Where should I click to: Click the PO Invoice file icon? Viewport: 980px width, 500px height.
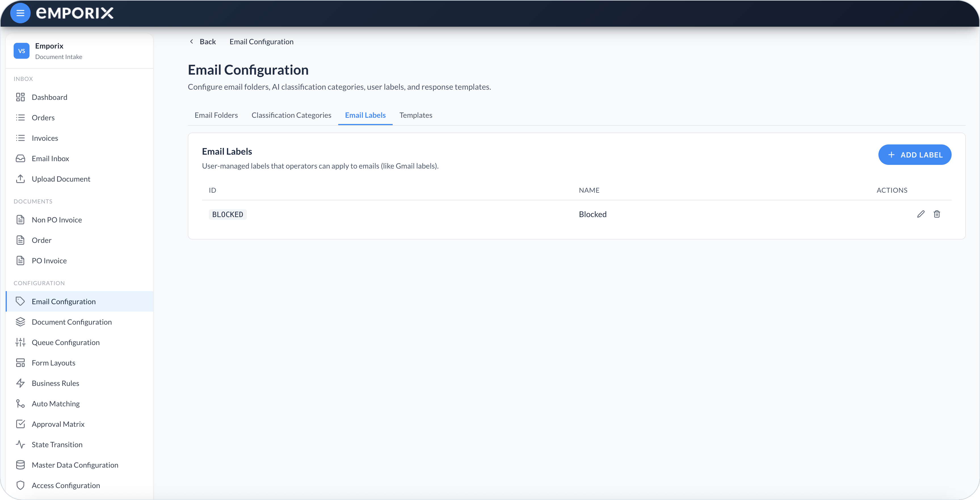20,261
